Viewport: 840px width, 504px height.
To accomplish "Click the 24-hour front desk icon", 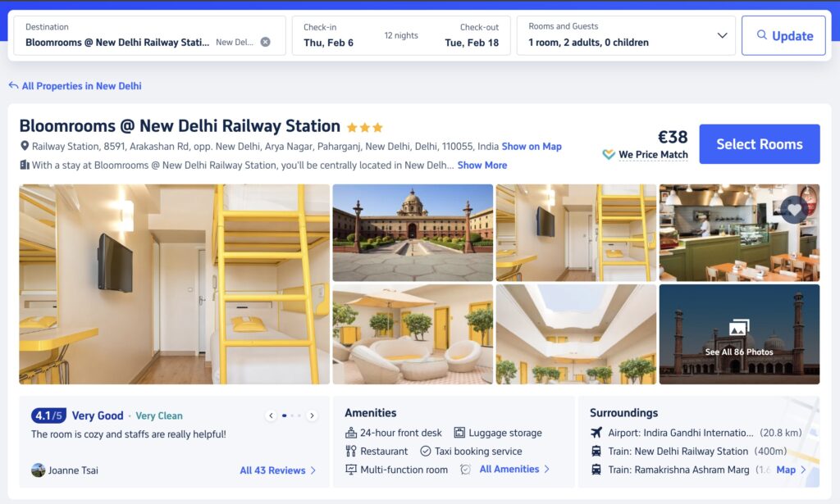I will click(351, 433).
